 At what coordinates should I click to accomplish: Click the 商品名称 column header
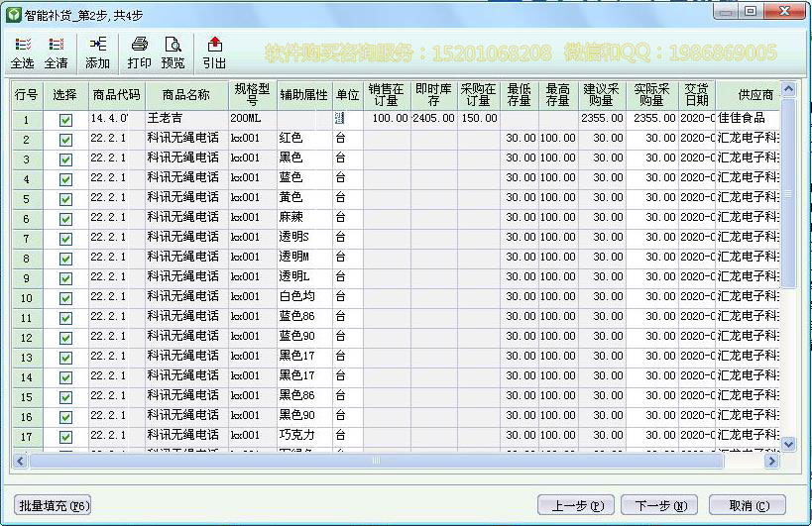(186, 95)
